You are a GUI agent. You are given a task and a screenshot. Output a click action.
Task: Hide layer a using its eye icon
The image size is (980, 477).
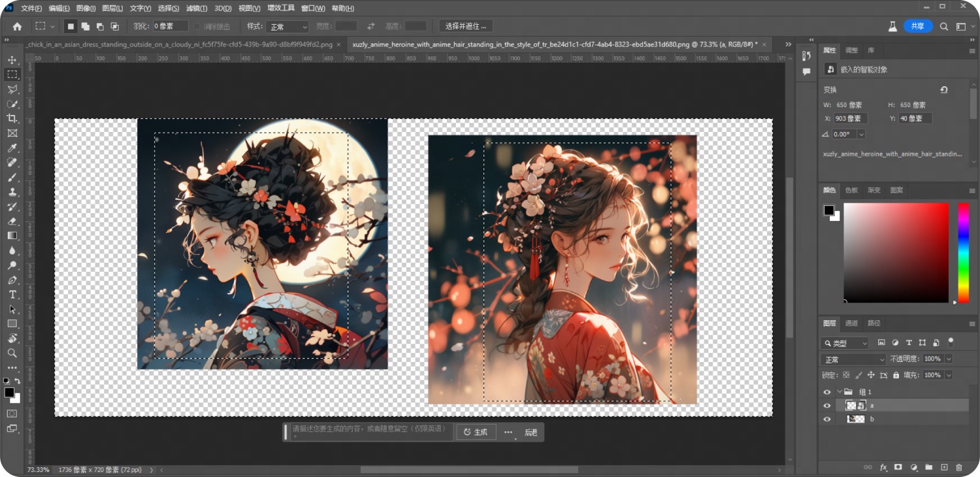(x=827, y=406)
